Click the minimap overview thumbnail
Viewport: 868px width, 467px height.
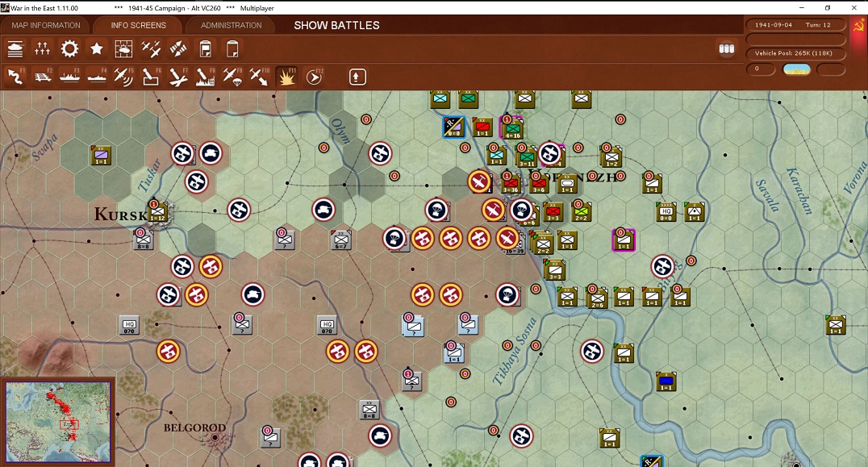pos(57,422)
